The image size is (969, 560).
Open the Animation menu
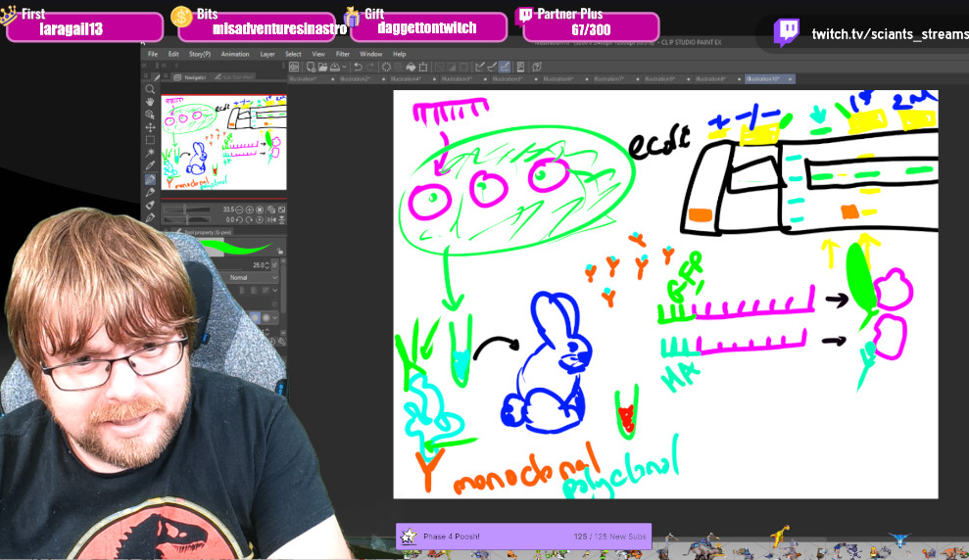235,54
